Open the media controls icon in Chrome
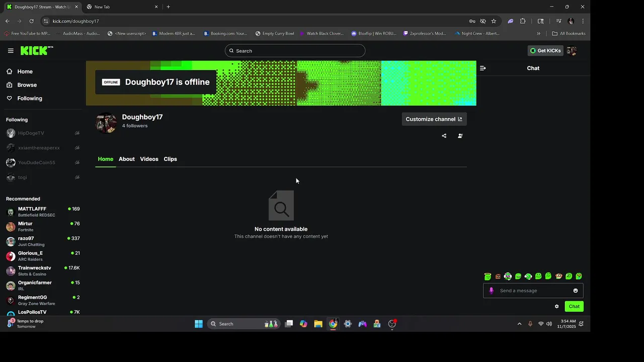The image size is (644, 362). (558, 21)
